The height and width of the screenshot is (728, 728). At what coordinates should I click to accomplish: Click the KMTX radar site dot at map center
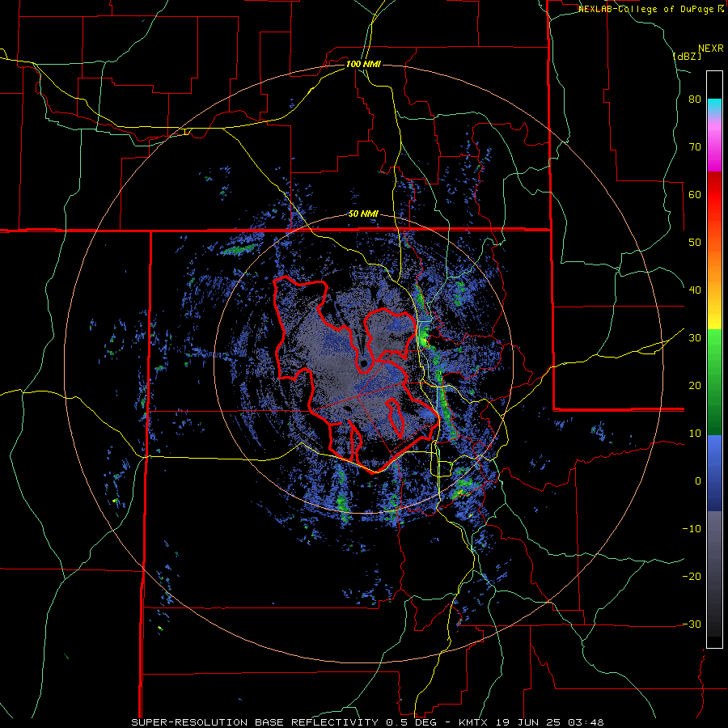click(363, 362)
